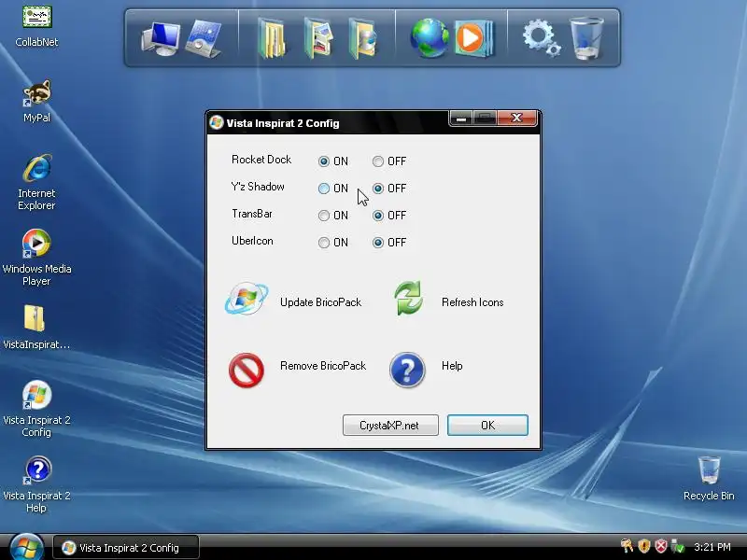The height and width of the screenshot is (560, 747).
Task: Minimize the Vista Inspirat 2 Config window
Action: point(460,119)
